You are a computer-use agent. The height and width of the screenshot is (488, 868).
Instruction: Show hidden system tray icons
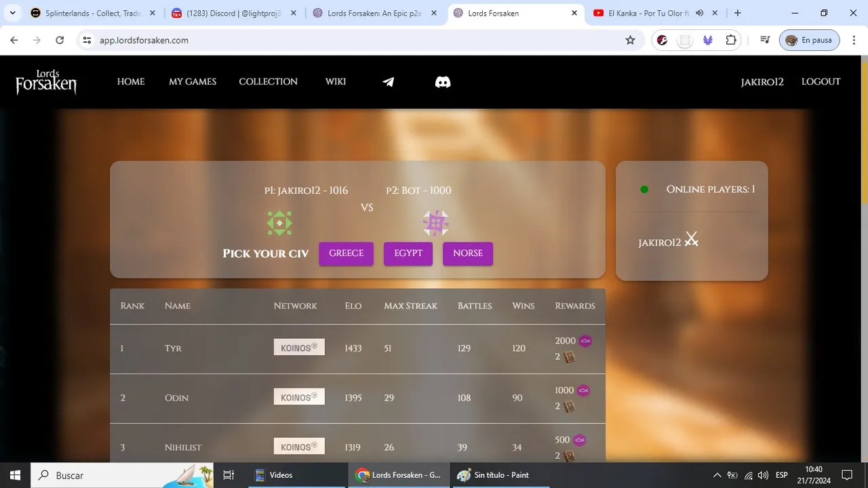[717, 475]
